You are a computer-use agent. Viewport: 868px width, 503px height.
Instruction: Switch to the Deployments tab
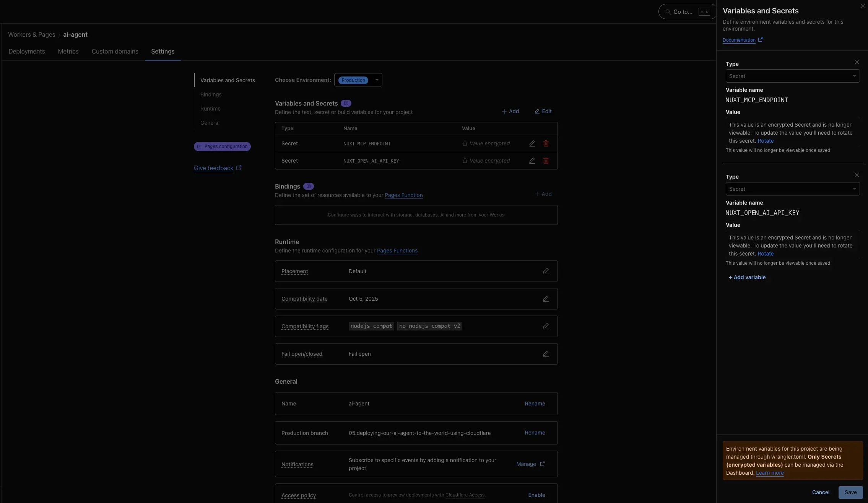(x=26, y=51)
